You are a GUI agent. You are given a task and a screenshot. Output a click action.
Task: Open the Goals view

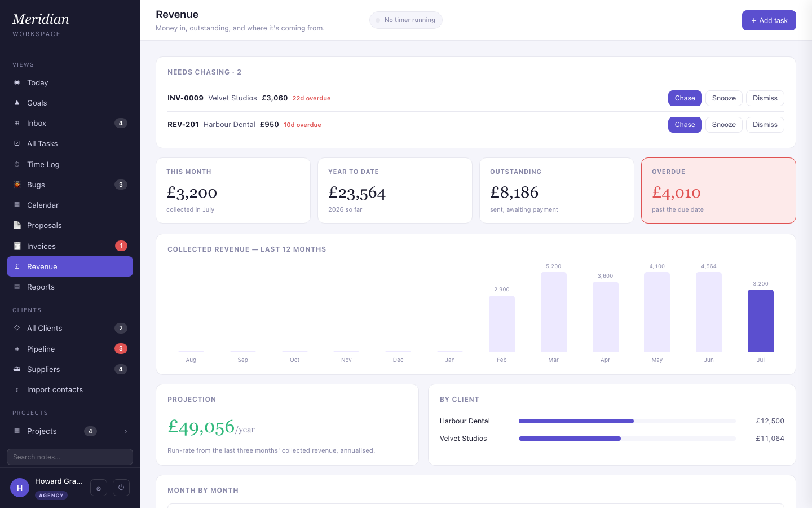[70, 103]
